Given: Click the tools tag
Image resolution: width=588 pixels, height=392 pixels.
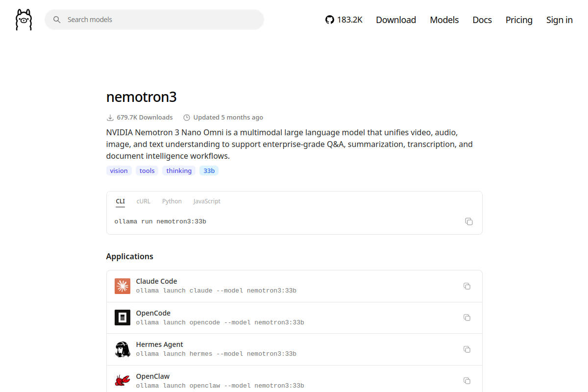Looking at the screenshot, I should [x=147, y=171].
